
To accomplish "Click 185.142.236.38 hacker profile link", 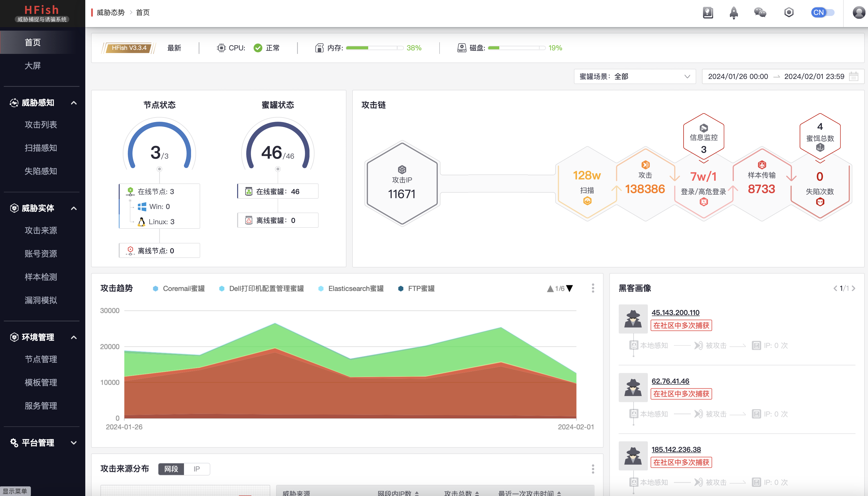I will (x=676, y=450).
